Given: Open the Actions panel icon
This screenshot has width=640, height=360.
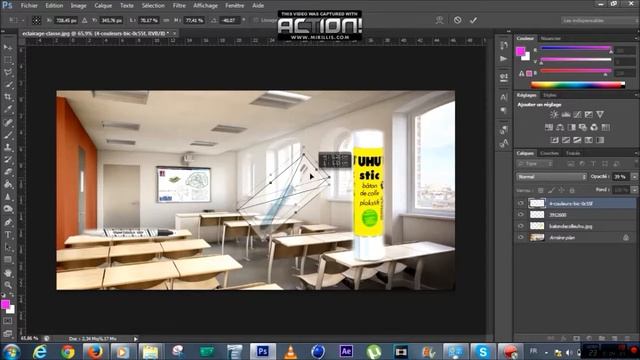Looking at the screenshot, I should pos(504,59).
